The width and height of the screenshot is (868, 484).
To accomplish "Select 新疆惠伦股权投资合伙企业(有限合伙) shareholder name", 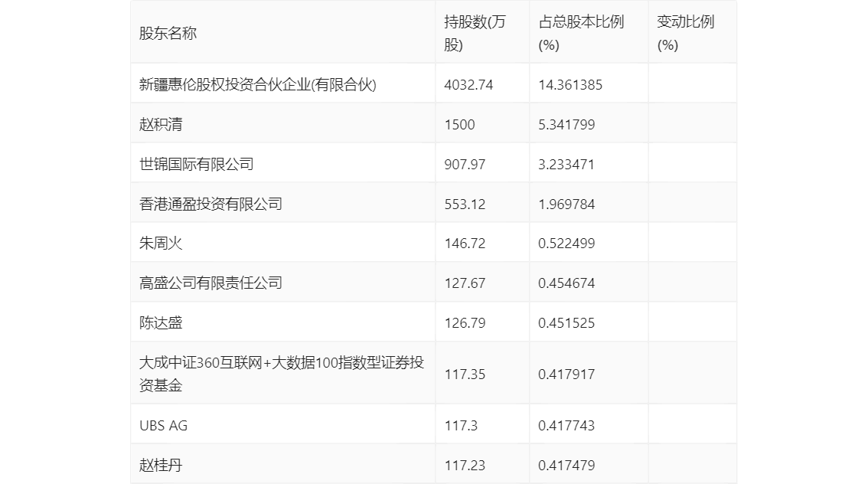I will (258, 85).
